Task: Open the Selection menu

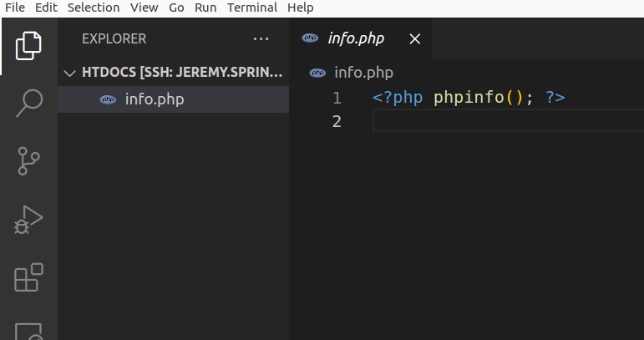Action: [94, 8]
